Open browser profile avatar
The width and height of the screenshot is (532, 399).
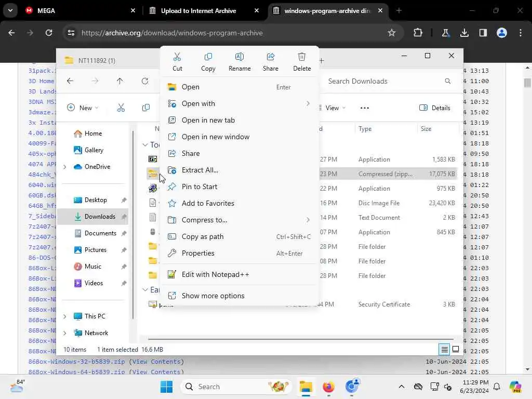[502, 33]
